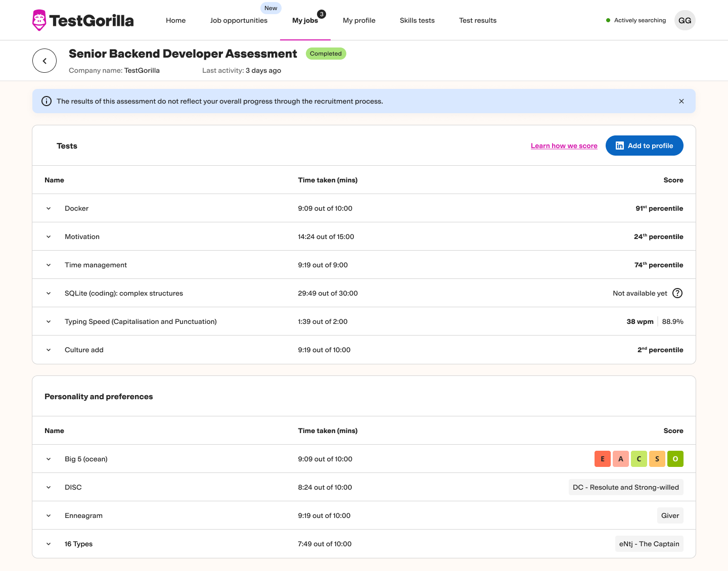This screenshot has height=571, width=728.
Task: Dismiss the info banner with X
Action: coord(681,101)
